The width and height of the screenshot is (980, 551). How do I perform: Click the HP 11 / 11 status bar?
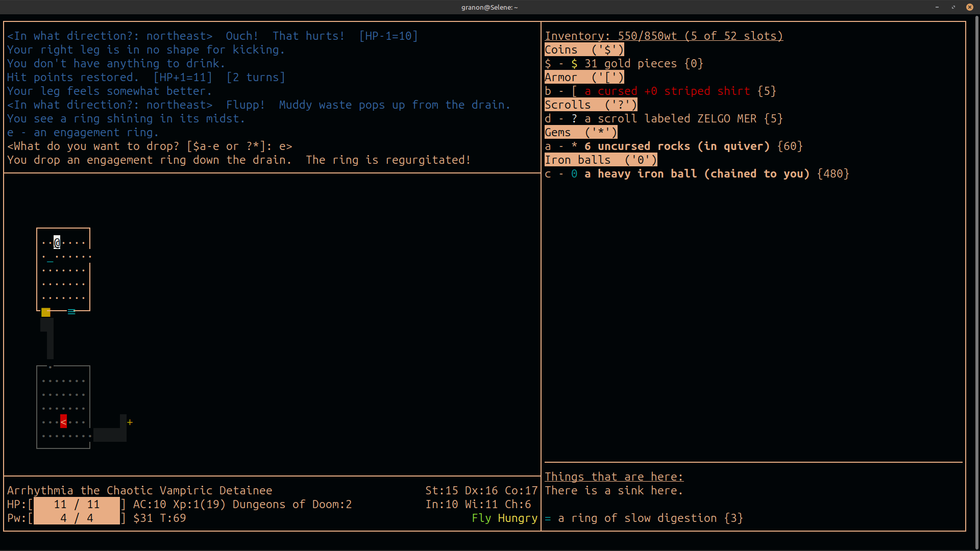[77, 505]
